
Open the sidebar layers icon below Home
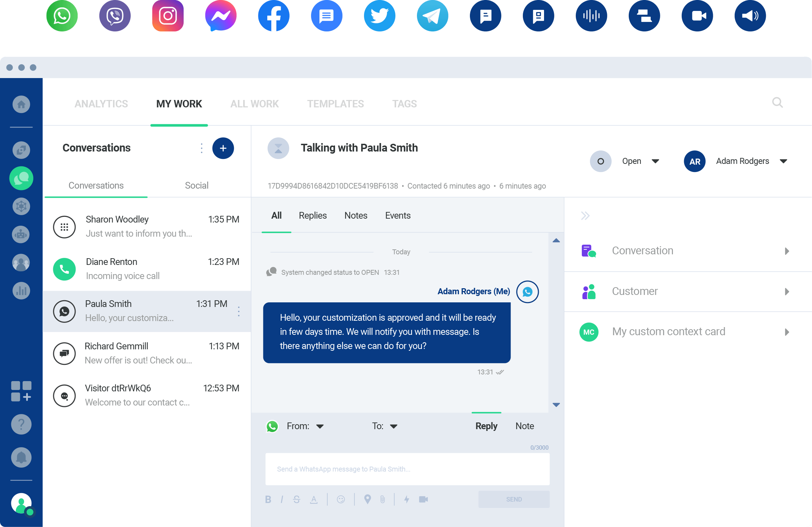[x=21, y=150]
